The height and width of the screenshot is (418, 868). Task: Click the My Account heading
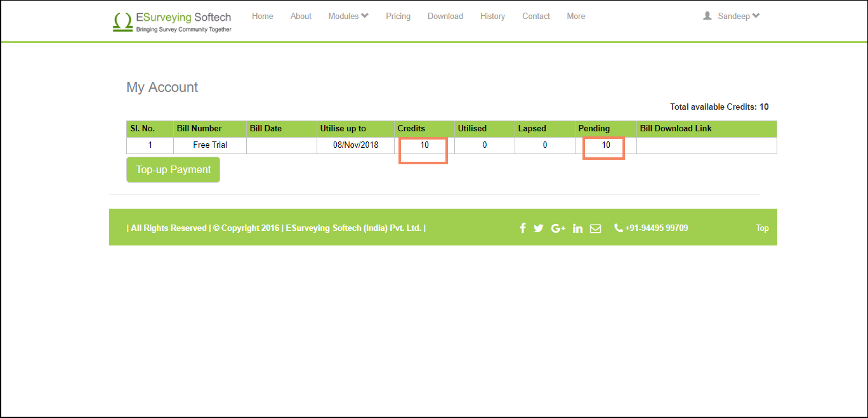(x=162, y=88)
